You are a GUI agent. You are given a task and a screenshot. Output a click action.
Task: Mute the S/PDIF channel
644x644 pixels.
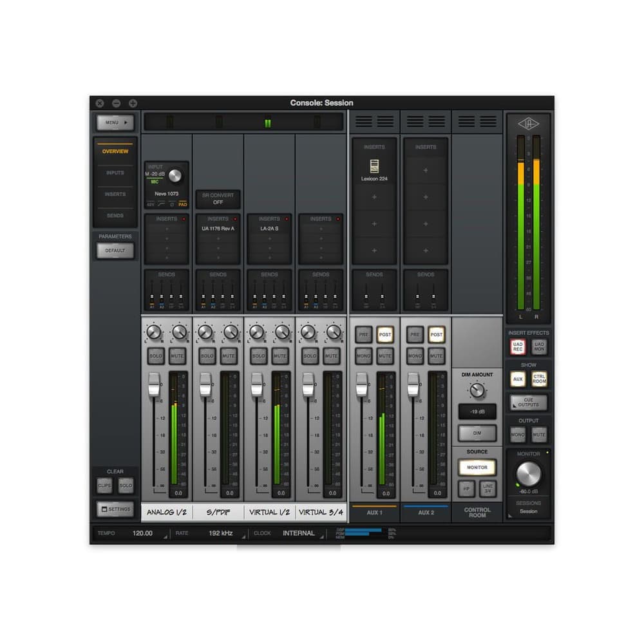(229, 355)
